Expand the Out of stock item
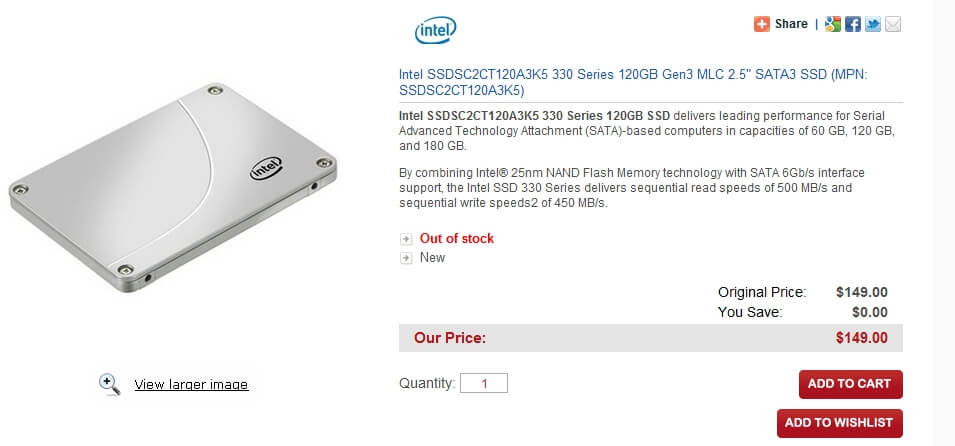 (406, 239)
